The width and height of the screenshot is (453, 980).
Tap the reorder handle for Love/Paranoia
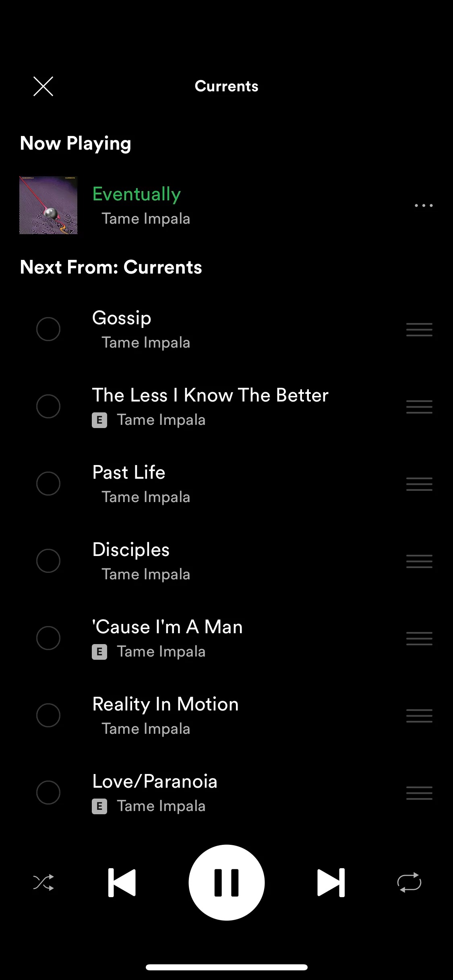pyautogui.click(x=419, y=793)
